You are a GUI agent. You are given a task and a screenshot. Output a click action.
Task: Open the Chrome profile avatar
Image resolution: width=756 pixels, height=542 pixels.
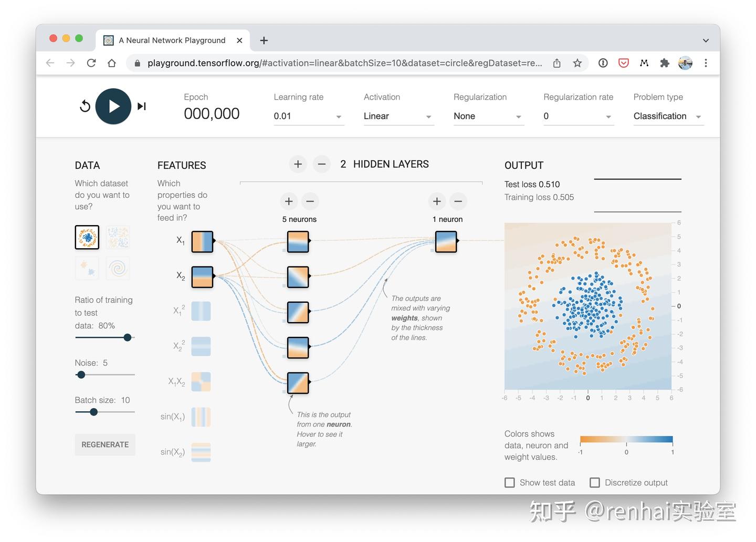click(x=685, y=63)
